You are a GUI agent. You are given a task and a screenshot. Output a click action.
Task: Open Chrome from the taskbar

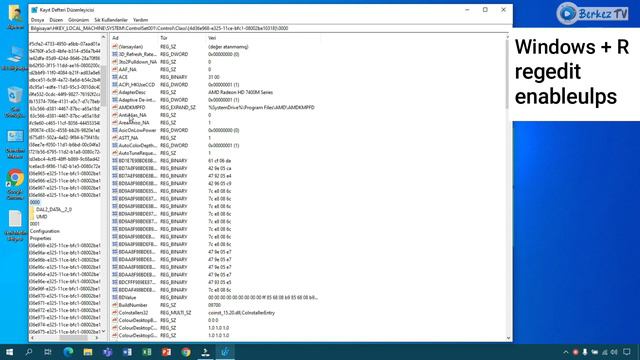click(x=186, y=352)
